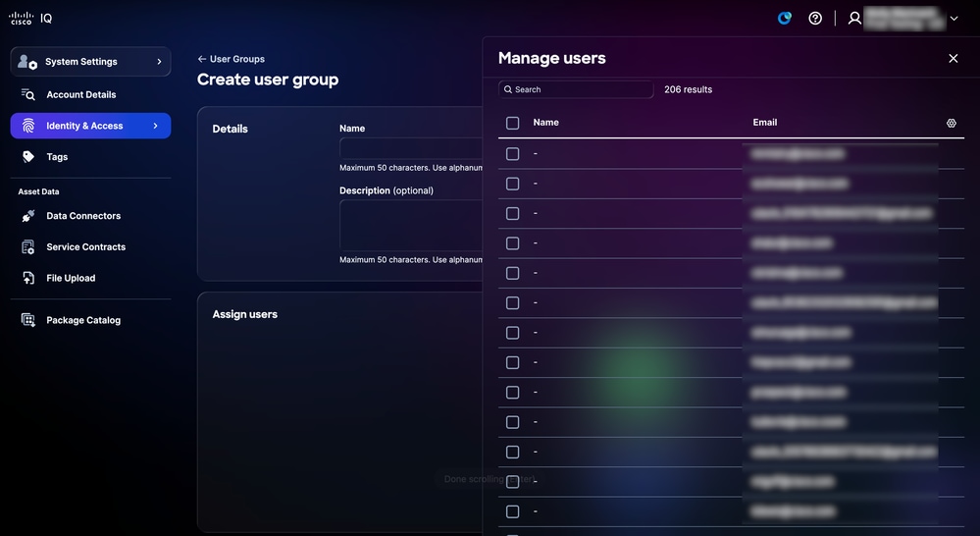
Task: Click the Data Connectors plug icon
Action: 28,216
